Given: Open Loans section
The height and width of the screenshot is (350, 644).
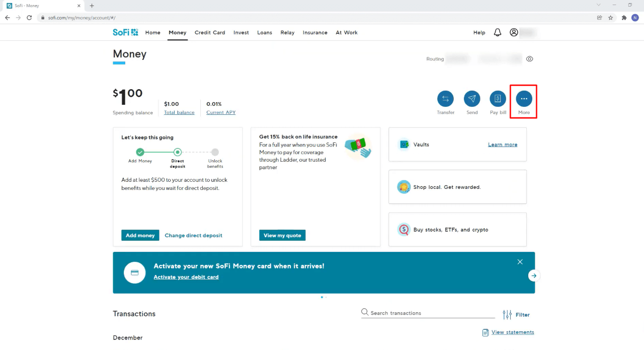Looking at the screenshot, I should (265, 32).
